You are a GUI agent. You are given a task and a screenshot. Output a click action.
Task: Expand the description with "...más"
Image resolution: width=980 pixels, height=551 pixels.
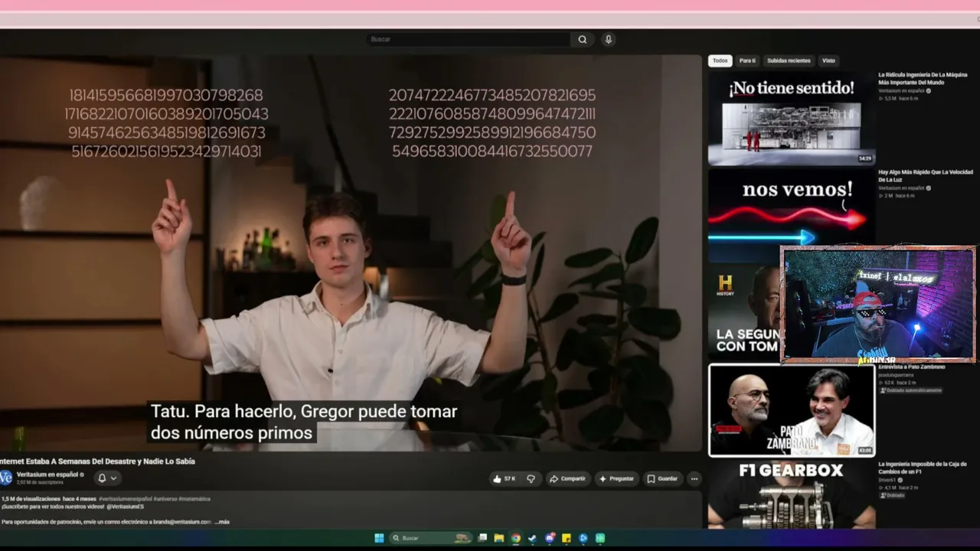click(x=222, y=522)
